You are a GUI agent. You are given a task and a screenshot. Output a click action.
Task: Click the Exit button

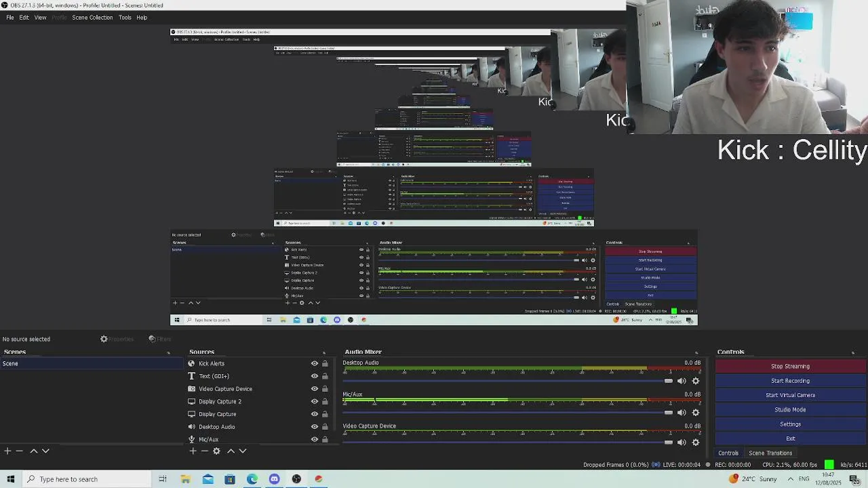[x=790, y=439]
